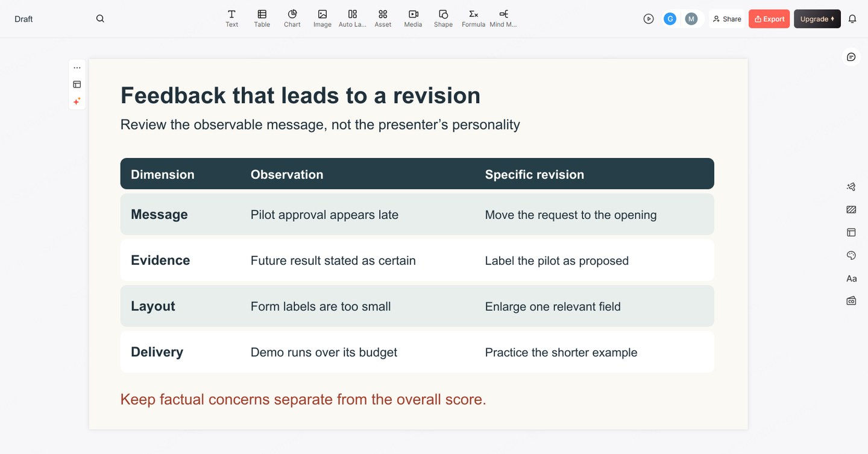Viewport: 868px width, 454px height.
Task: Start the slideshow play button
Action: tap(649, 19)
